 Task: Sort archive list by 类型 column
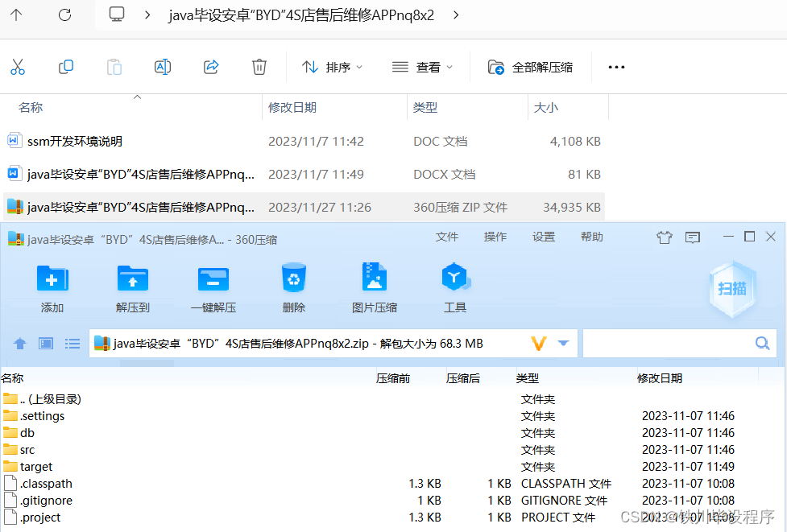tap(527, 378)
